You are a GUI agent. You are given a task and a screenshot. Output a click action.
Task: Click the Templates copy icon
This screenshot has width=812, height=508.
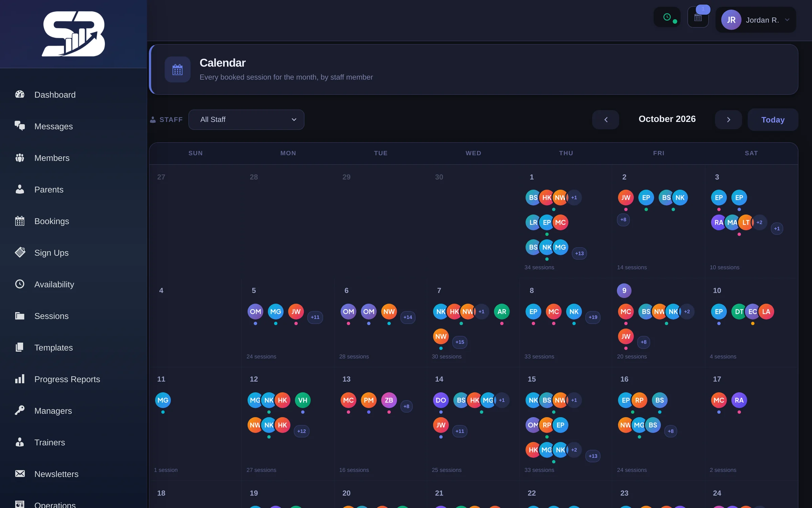tap(20, 347)
